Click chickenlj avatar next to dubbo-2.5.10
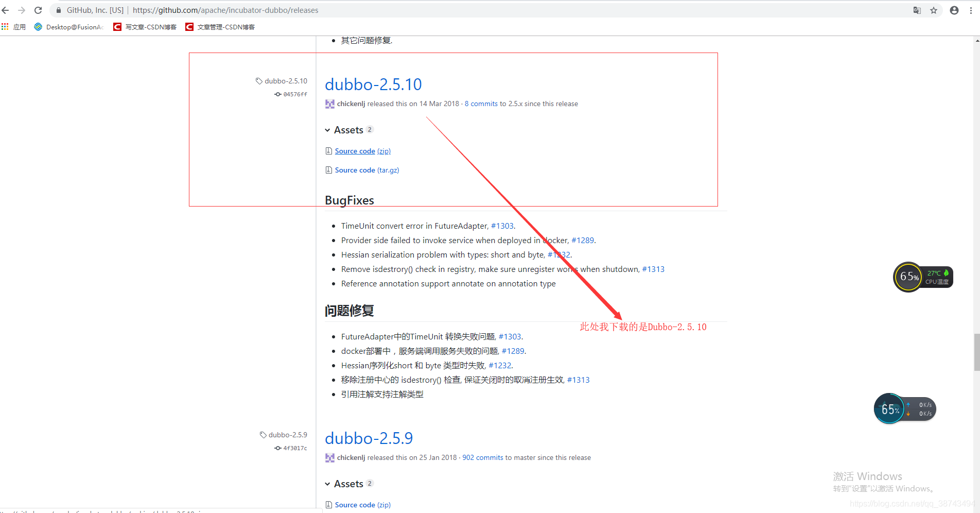Viewport: 980px width, 513px height. [x=330, y=104]
